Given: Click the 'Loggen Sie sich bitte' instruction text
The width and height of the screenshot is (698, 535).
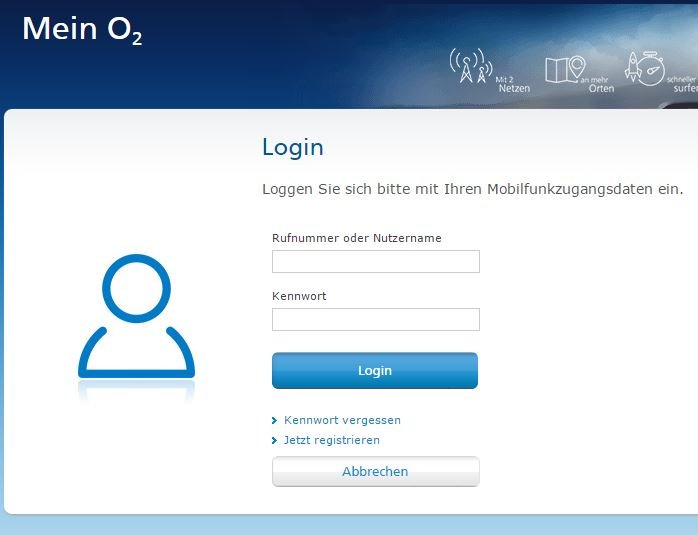Looking at the screenshot, I should (473, 189).
